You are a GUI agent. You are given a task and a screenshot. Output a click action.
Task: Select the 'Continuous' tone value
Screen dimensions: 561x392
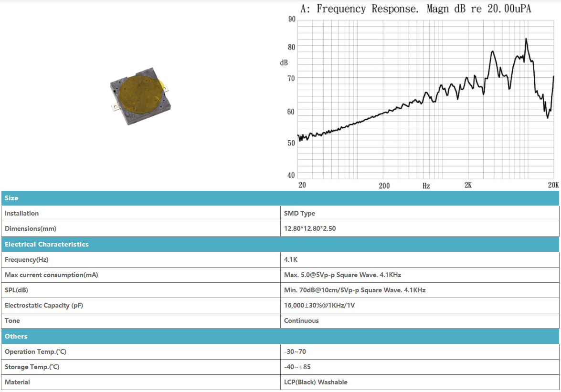[x=301, y=321]
